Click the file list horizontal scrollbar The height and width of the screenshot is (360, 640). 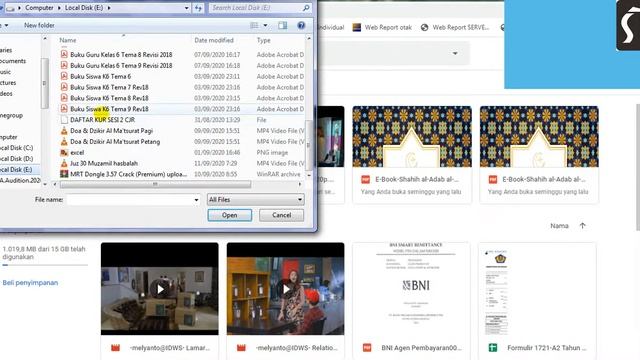coord(155,184)
